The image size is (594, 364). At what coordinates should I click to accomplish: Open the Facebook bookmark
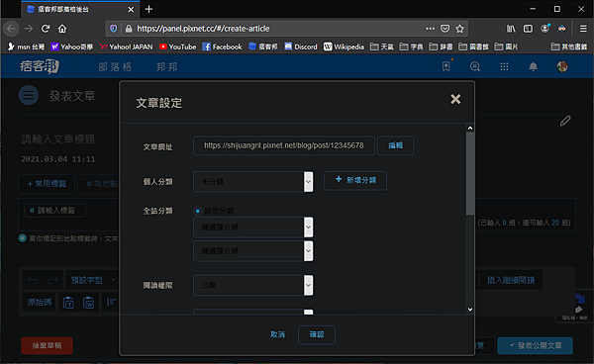(x=223, y=46)
